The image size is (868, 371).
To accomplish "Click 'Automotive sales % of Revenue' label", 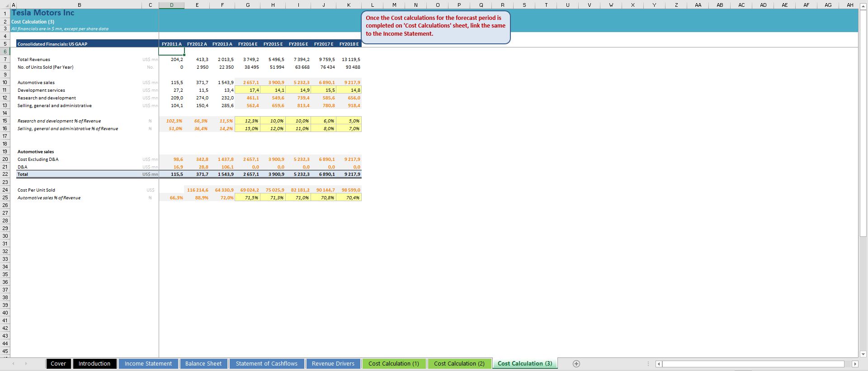I will pyautogui.click(x=49, y=198).
